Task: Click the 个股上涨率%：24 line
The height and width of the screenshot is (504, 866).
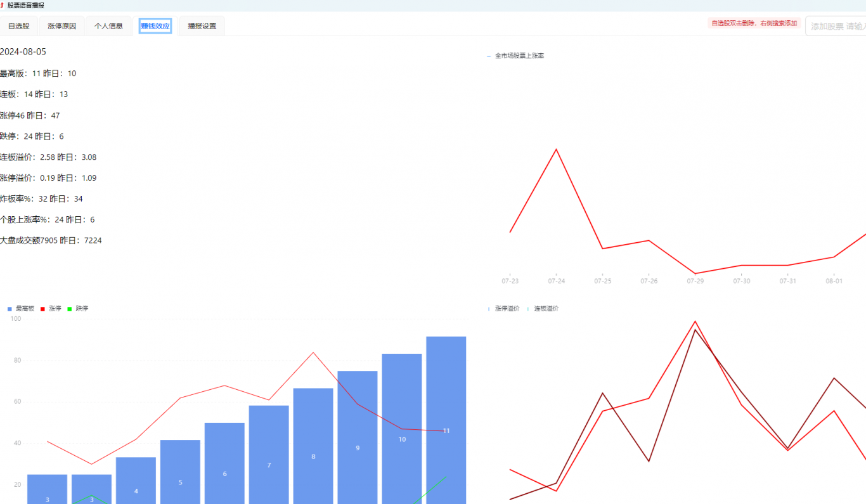Action: [48, 220]
